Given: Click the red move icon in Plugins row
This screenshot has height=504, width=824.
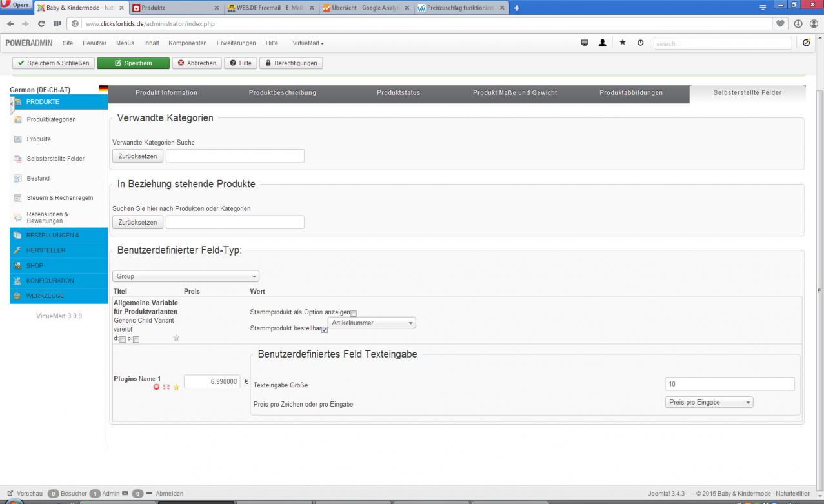Looking at the screenshot, I should pyautogui.click(x=166, y=387).
